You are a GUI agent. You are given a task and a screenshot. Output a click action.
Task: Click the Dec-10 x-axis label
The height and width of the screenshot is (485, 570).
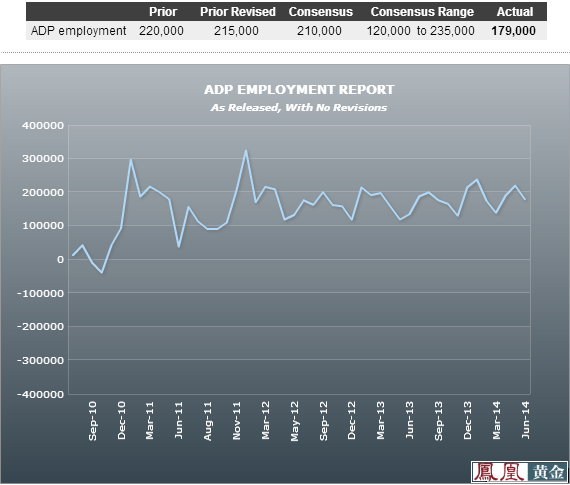(121, 420)
